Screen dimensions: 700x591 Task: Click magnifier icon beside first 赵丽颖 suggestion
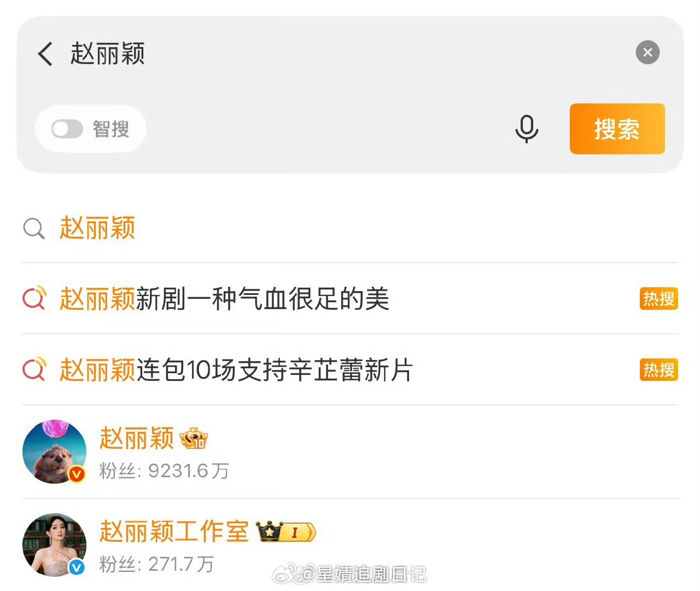[x=34, y=228]
